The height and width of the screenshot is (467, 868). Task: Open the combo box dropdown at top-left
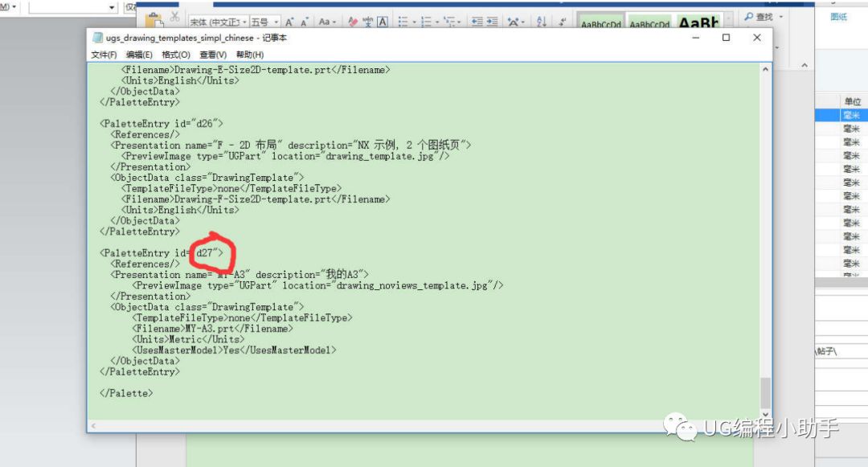(112, 7)
